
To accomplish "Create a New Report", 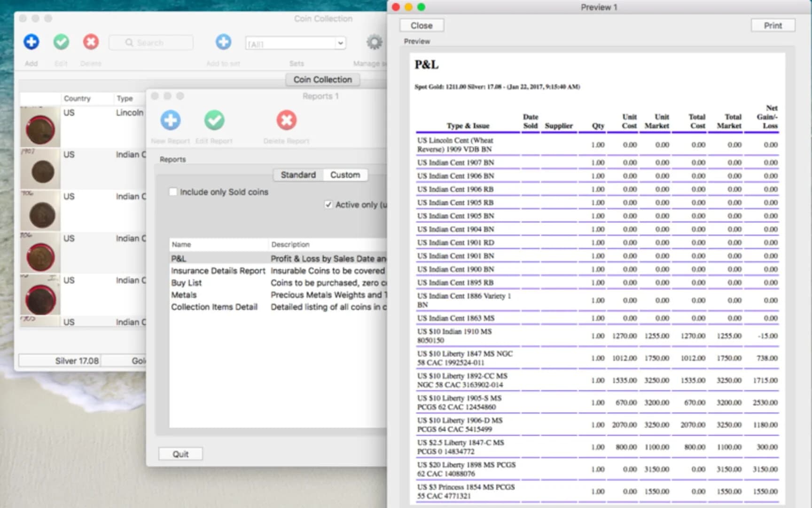I will coord(170,121).
